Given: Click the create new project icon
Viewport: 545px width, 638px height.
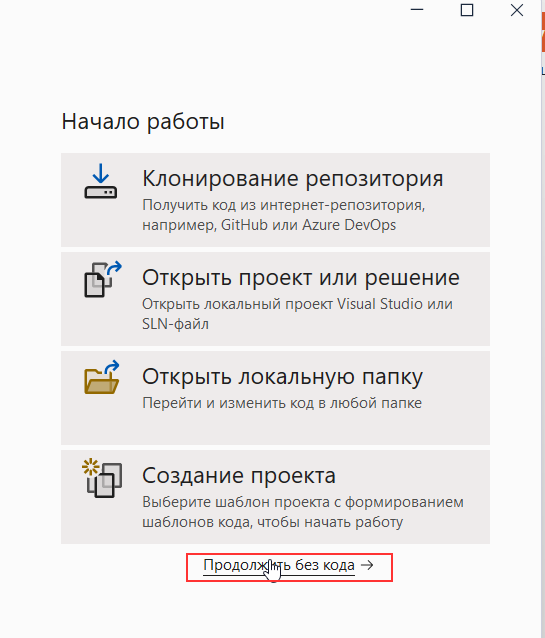Looking at the screenshot, I should pyautogui.click(x=102, y=478).
